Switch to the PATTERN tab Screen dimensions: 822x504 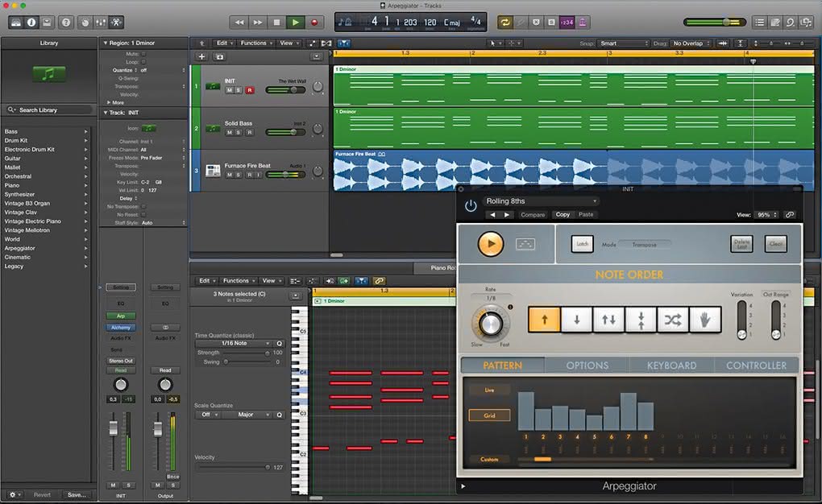(502, 366)
